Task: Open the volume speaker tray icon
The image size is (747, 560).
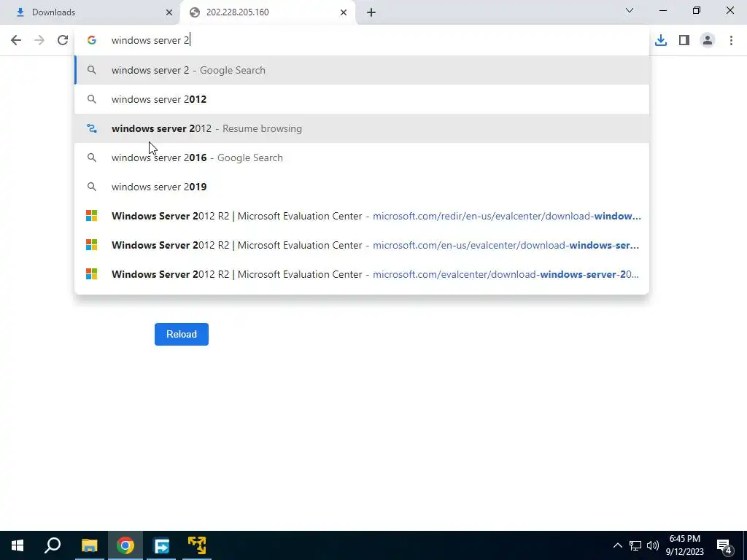Action: pyautogui.click(x=653, y=545)
